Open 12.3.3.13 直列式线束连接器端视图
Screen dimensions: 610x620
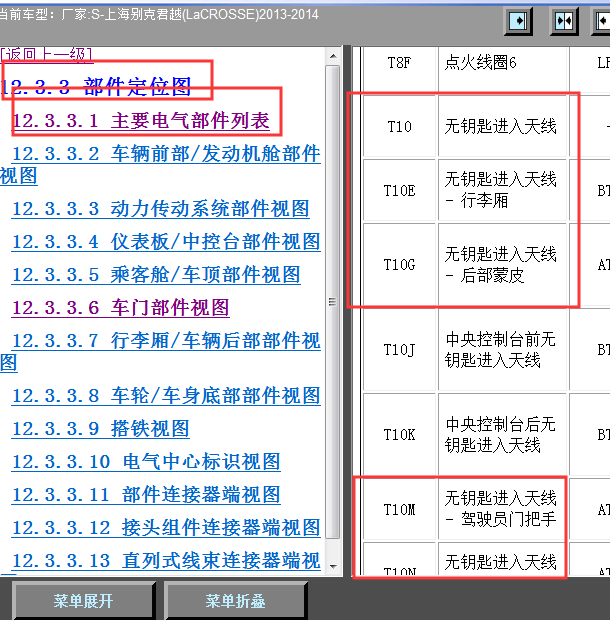click(166, 561)
